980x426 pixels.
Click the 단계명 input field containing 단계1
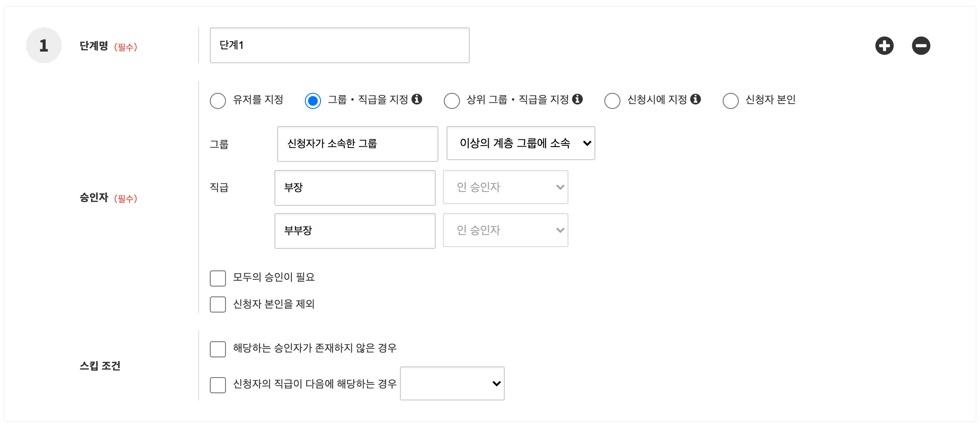click(x=339, y=45)
